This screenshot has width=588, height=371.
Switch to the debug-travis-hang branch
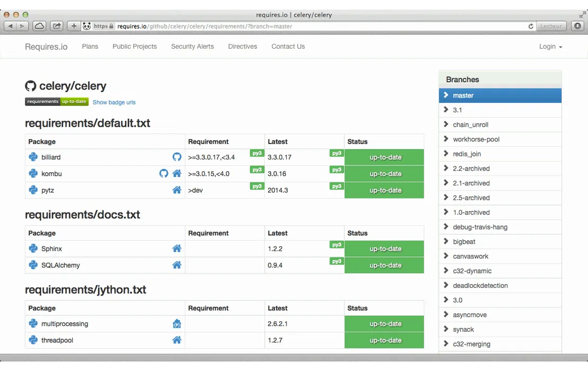500,227
